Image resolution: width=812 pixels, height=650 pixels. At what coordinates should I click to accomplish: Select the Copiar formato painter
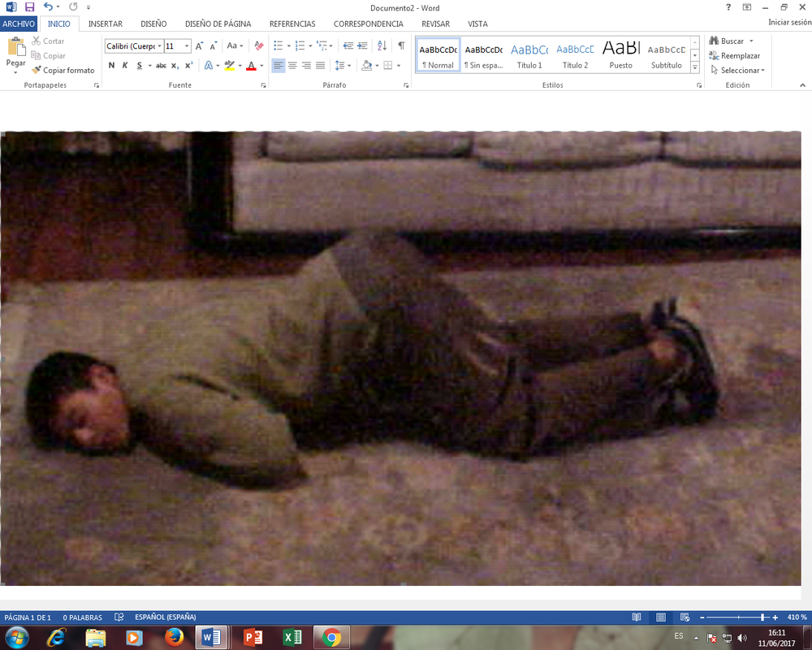63,71
